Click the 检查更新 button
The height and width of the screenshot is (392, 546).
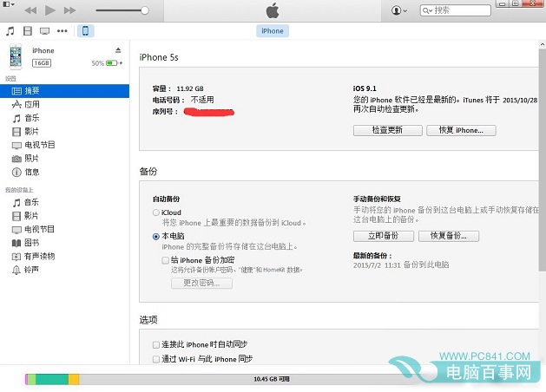point(387,130)
